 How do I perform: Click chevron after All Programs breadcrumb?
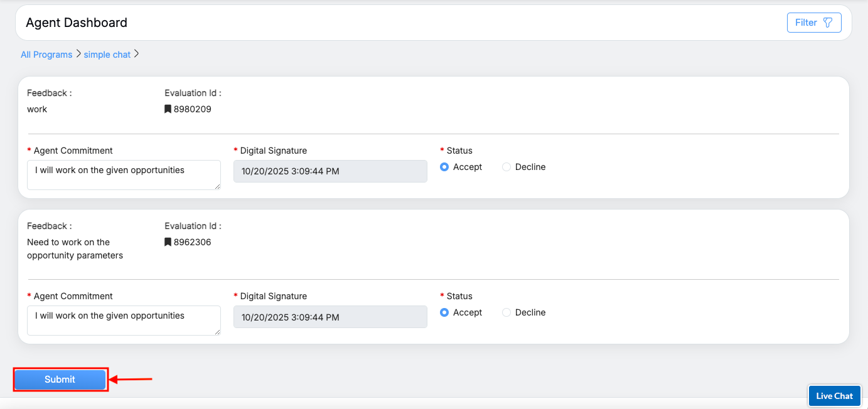[x=78, y=54]
